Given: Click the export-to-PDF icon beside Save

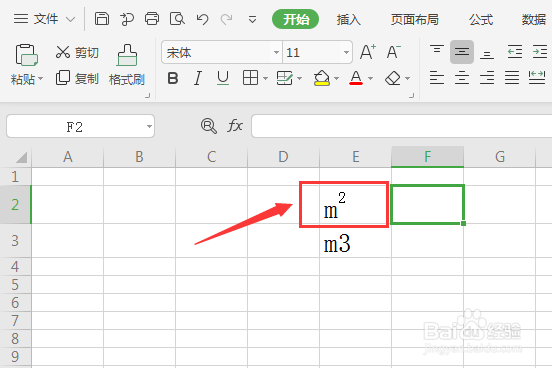Looking at the screenshot, I should pos(127,19).
